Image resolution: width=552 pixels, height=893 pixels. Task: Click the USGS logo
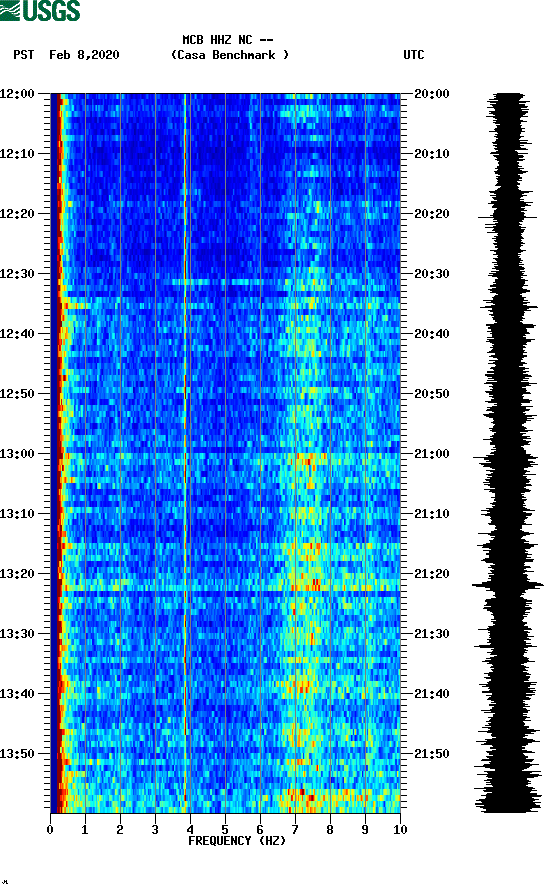40,10
